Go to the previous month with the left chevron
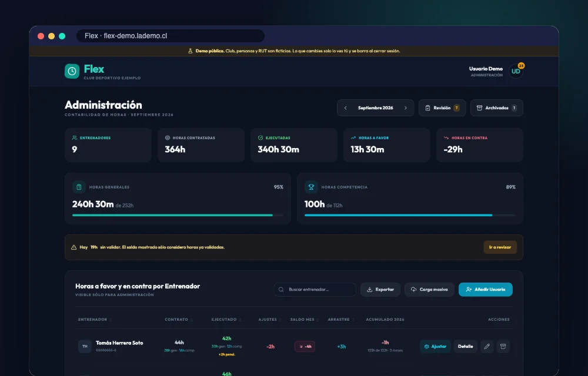Screen dimensions: 588x376 click(345, 108)
